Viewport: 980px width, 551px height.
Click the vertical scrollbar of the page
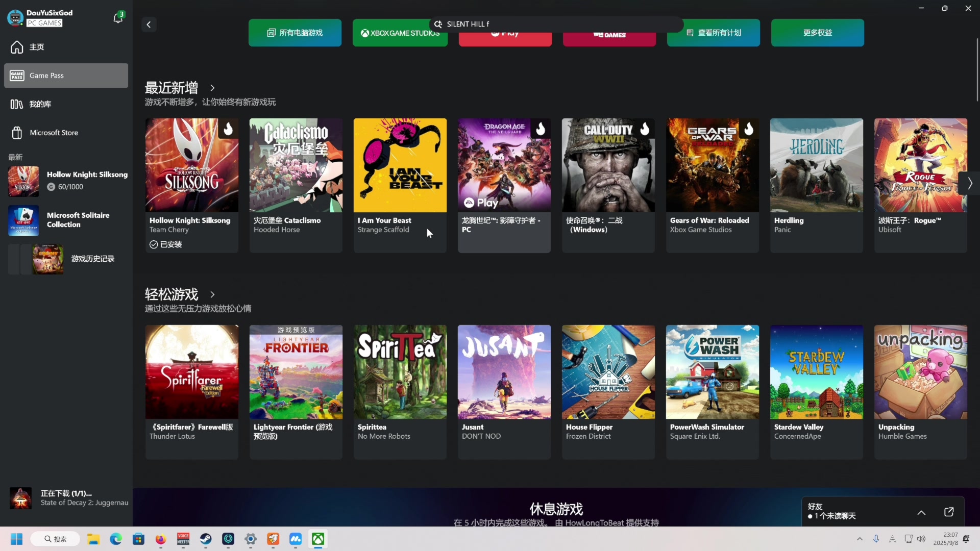point(977,69)
